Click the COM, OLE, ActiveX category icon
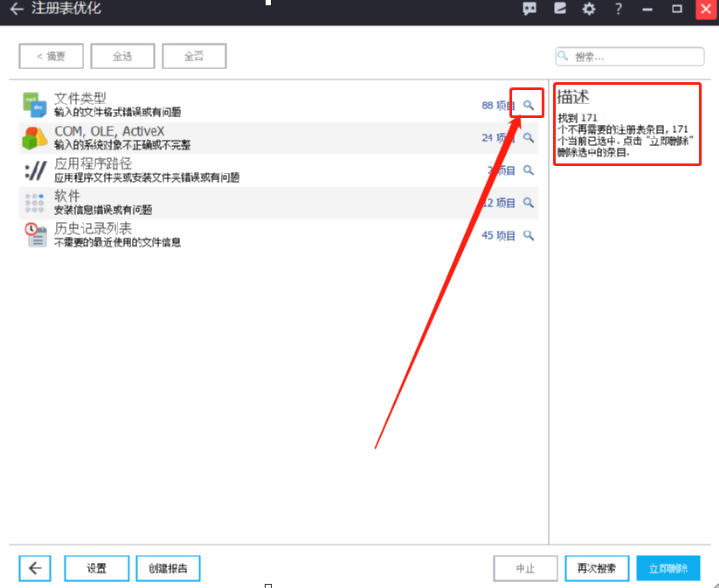 35,138
